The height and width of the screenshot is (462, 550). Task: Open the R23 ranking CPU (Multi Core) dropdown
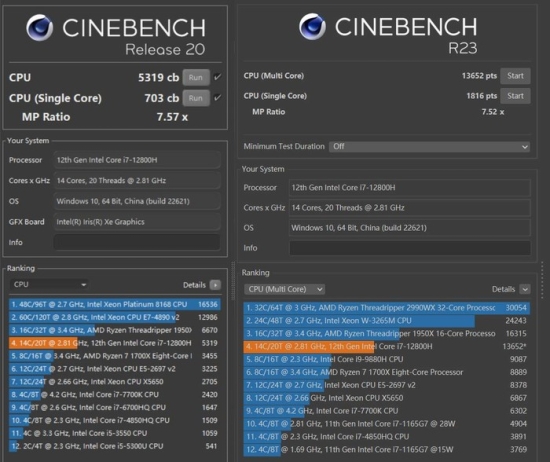pyautogui.click(x=284, y=289)
